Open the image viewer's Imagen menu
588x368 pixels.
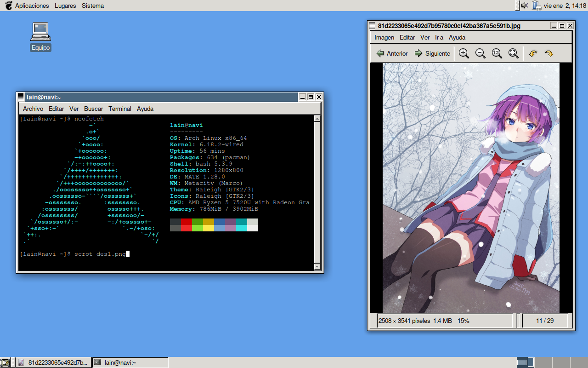[384, 37]
